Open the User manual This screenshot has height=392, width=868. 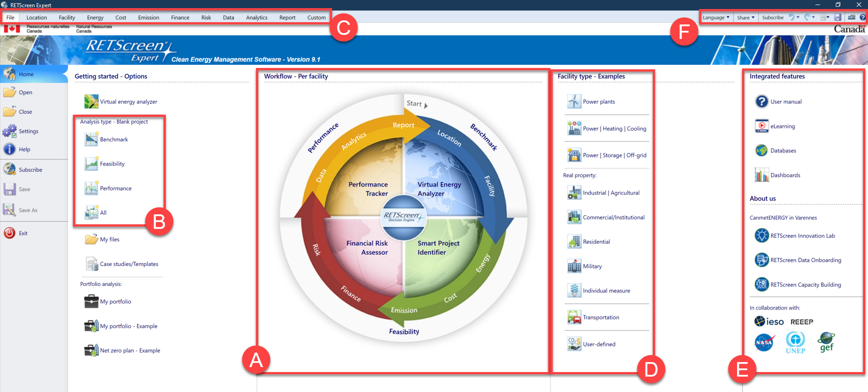(x=778, y=102)
